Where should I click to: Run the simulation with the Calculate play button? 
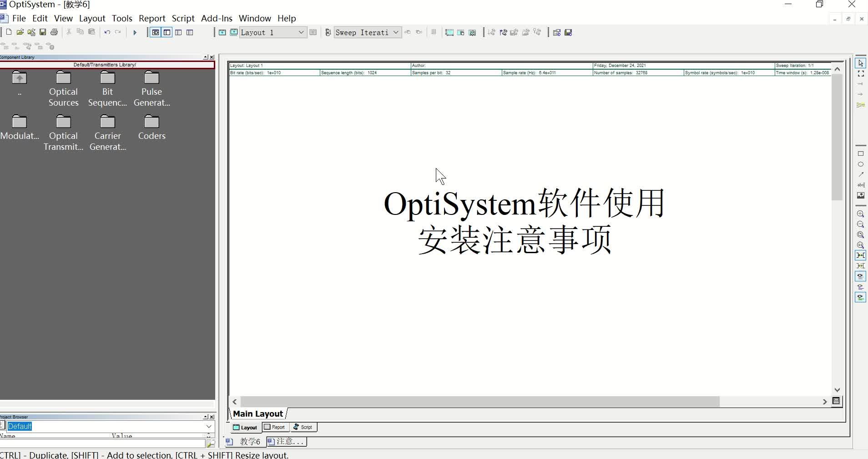(x=135, y=32)
